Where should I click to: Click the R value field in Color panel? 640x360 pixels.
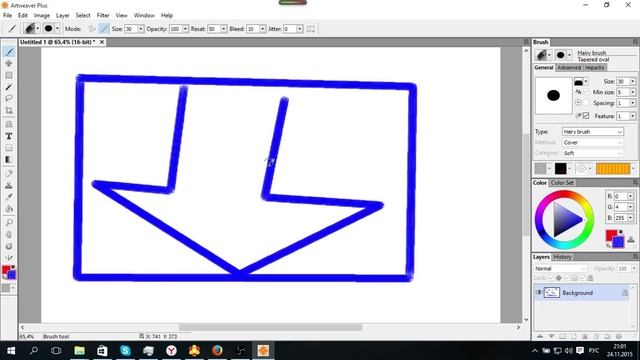coord(620,196)
